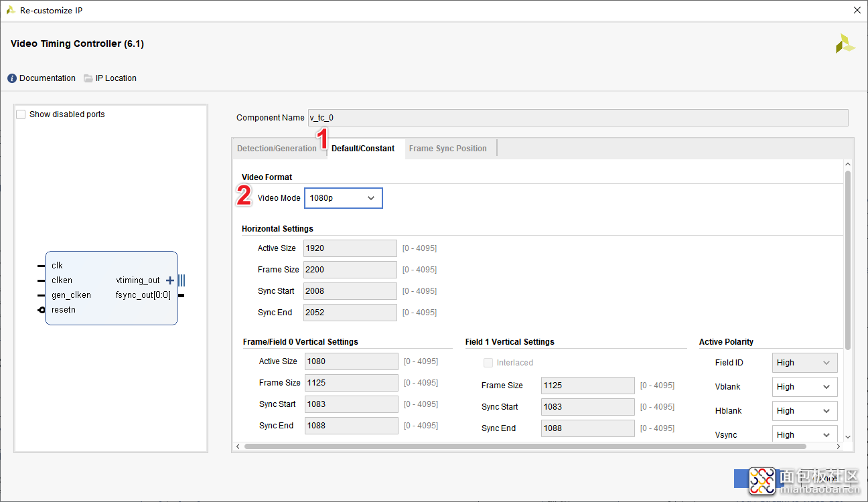Screen dimensions: 868x502
Task: Click the IP Location link
Action: [x=116, y=78]
